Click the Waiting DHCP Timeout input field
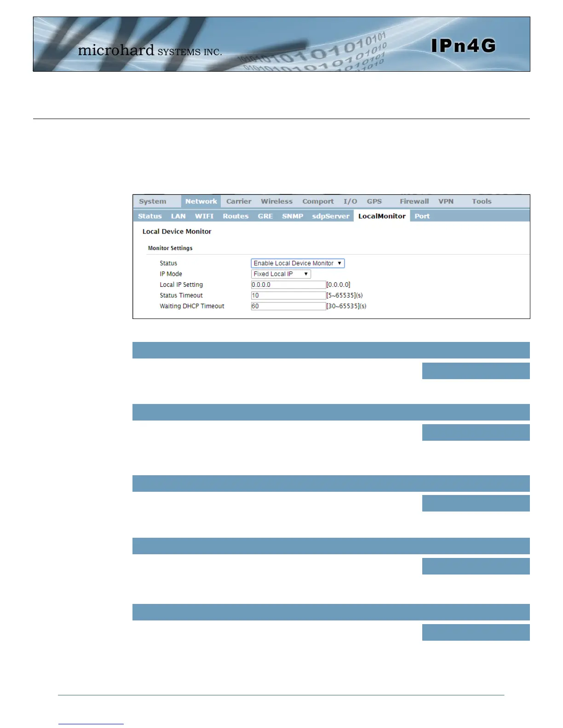Viewport: 563px width, 728px height. 288,306
